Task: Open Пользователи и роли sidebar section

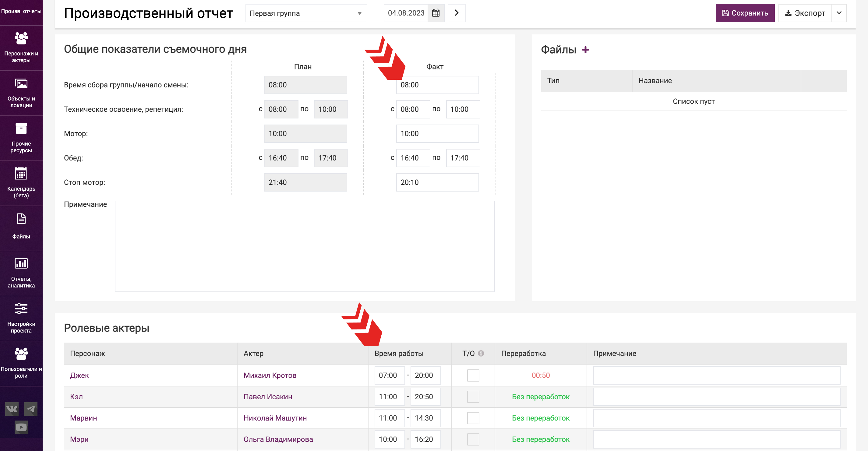Action: click(x=21, y=364)
